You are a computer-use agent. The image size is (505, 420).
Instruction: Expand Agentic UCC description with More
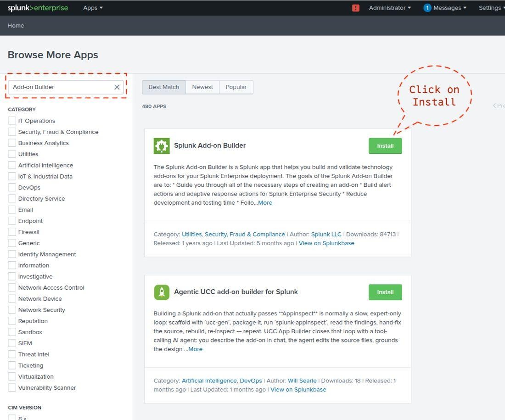(195, 349)
